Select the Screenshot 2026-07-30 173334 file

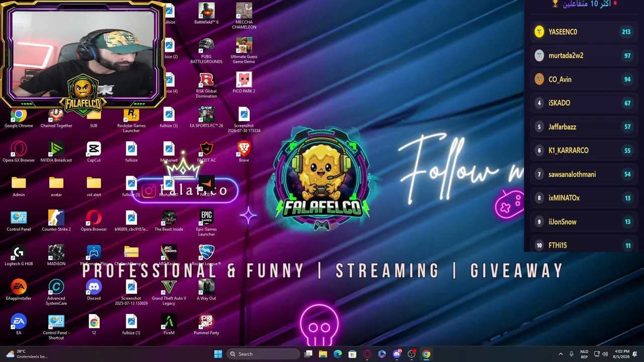pyautogui.click(x=244, y=120)
